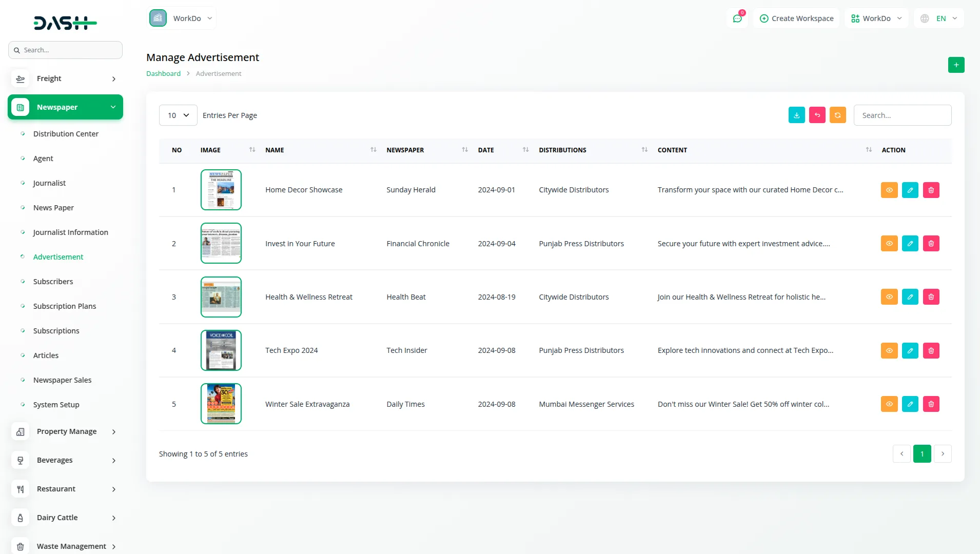Viewport: 980px width, 554px height.
Task: Expand the Freight sidebar menu
Action: (x=65, y=78)
